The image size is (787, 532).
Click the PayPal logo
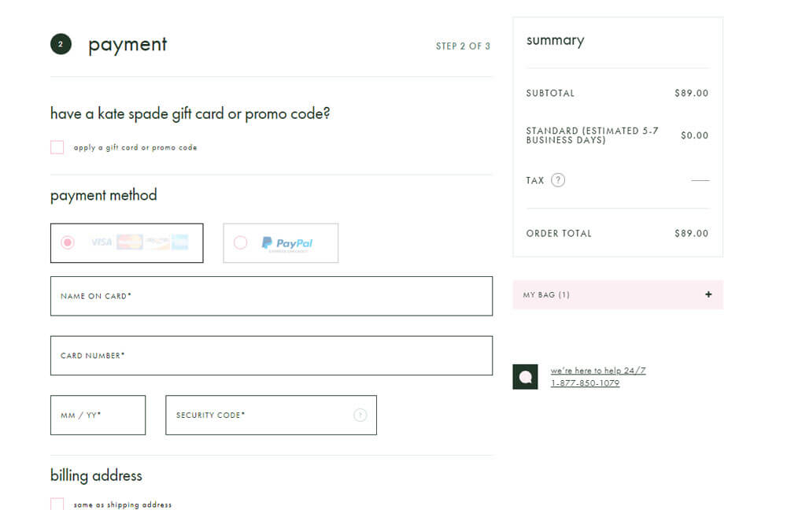pyautogui.click(x=287, y=243)
